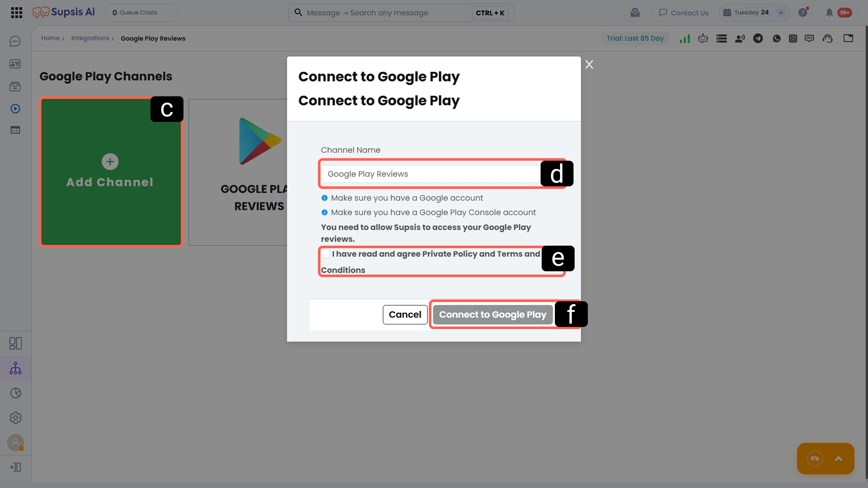Viewport: 868px width, 488px height.
Task: Open the contact card icon in the sidebar
Action: 15,64
